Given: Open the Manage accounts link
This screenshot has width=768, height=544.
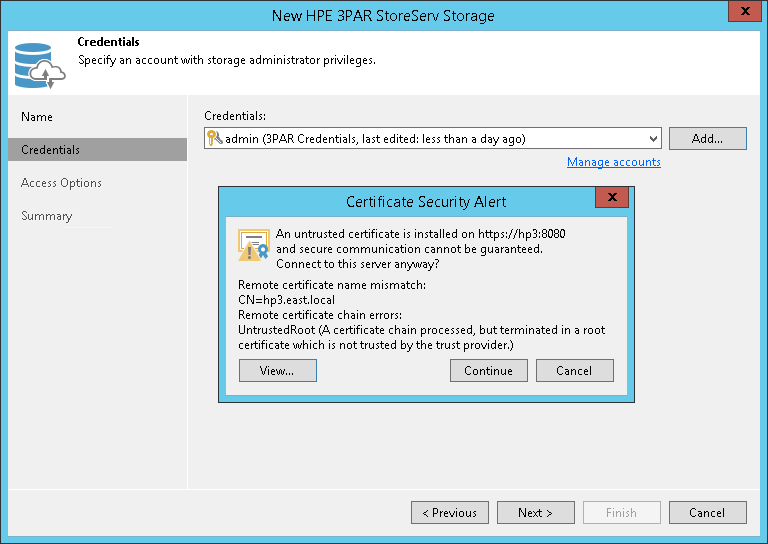Looking at the screenshot, I should [613, 162].
